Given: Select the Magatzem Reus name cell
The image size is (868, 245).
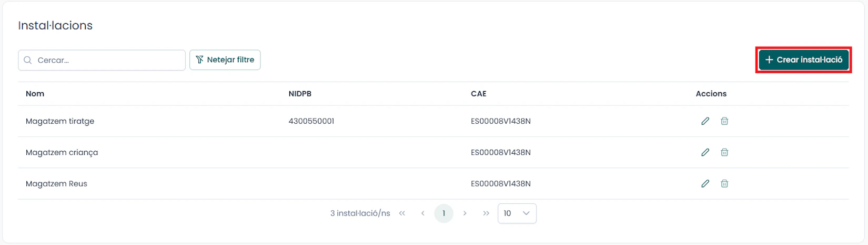Looking at the screenshot, I should [56, 184].
